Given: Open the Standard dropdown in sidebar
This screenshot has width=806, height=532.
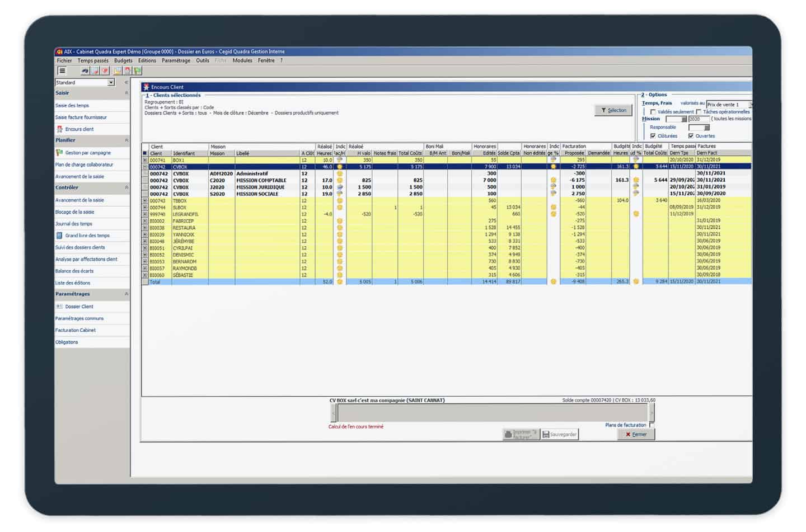Looking at the screenshot, I should pos(111,83).
